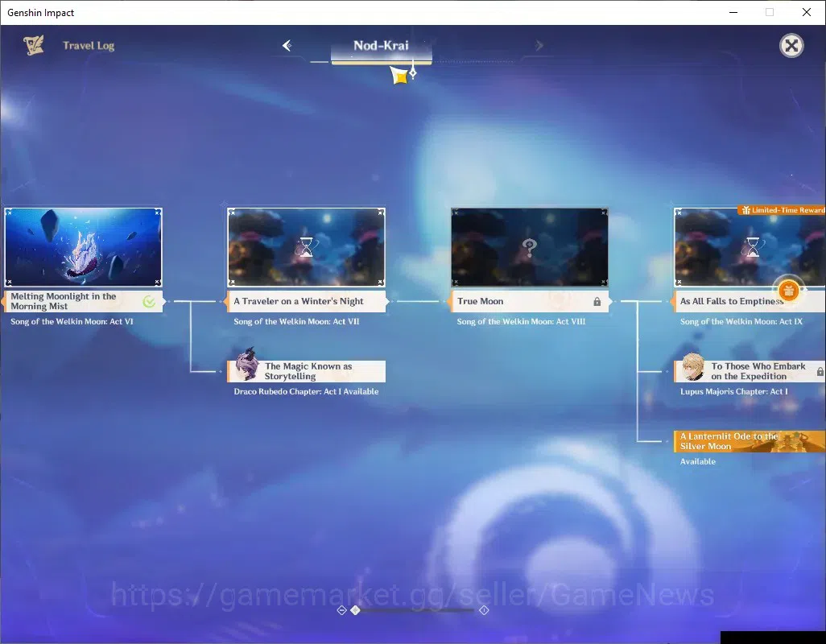Open Melting Moonlight in the Morning Mist quest

83,301
